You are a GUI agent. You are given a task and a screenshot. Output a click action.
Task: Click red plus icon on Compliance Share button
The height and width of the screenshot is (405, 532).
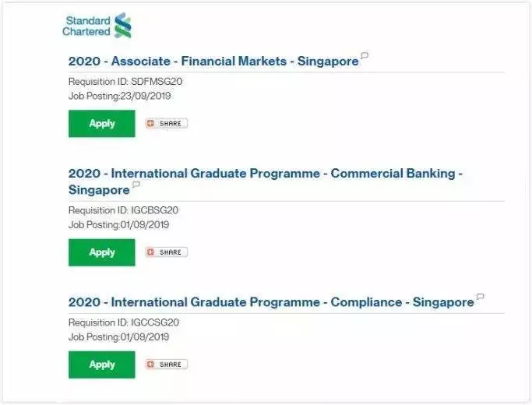click(x=150, y=364)
